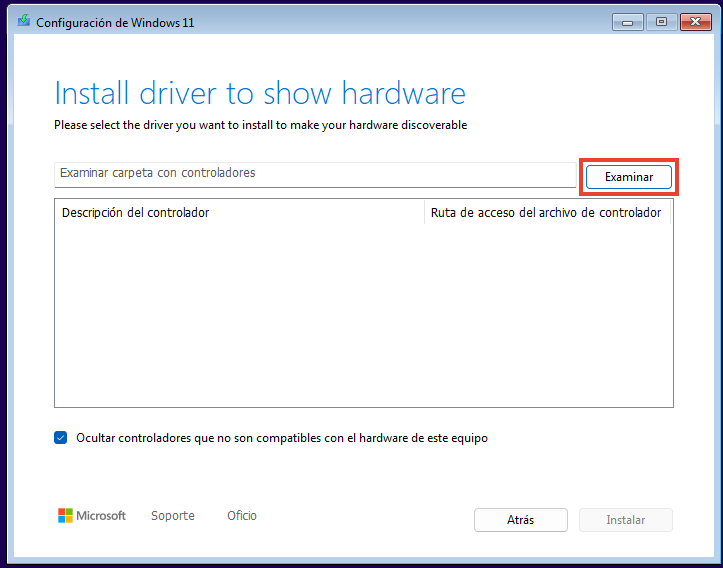Click the Ocultar controladores no compatibles label text
723x568 pixels.
pyautogui.click(x=281, y=438)
